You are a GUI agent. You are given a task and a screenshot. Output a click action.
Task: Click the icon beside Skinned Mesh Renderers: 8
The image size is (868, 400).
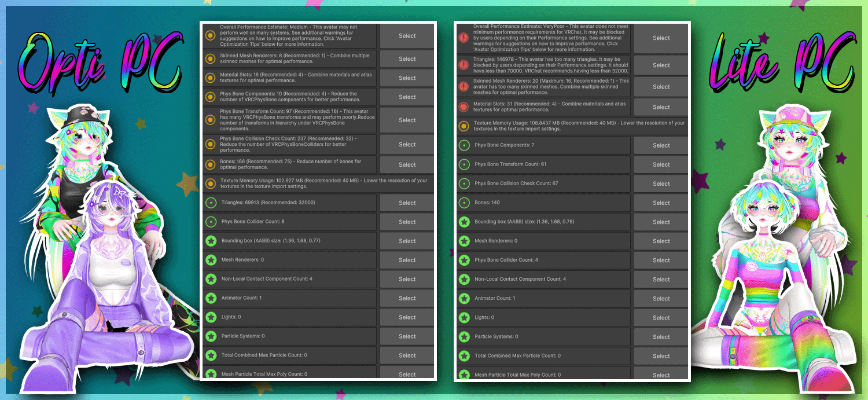(211, 58)
